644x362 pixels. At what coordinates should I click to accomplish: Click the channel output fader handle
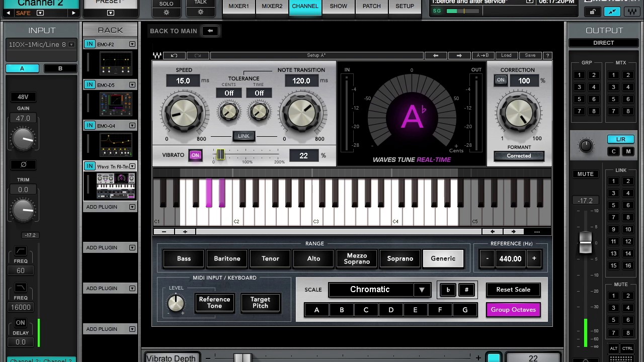click(585, 243)
